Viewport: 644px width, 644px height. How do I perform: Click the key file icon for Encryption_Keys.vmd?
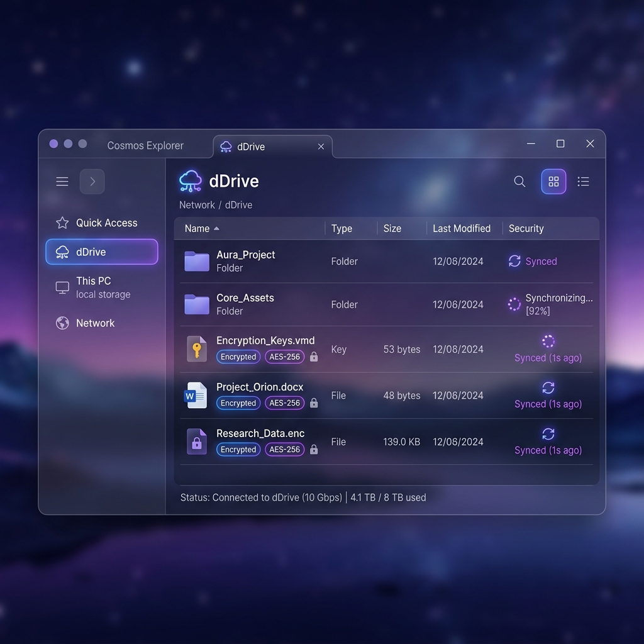[197, 349]
